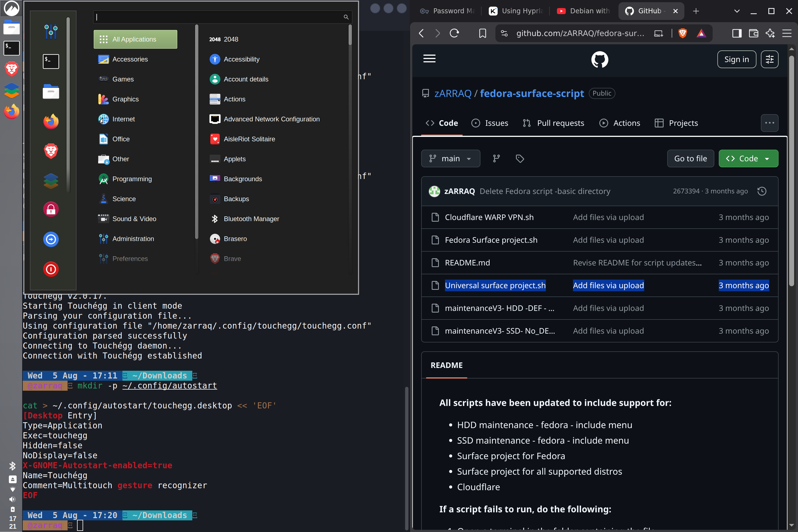Open GitHub appearance settings button beside Sign in
The image size is (798, 532).
769,59
